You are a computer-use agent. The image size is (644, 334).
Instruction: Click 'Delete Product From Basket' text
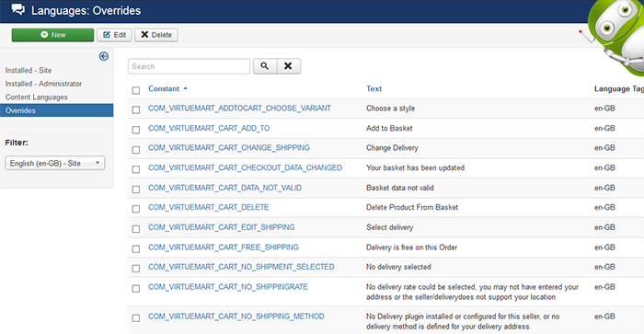point(412,207)
